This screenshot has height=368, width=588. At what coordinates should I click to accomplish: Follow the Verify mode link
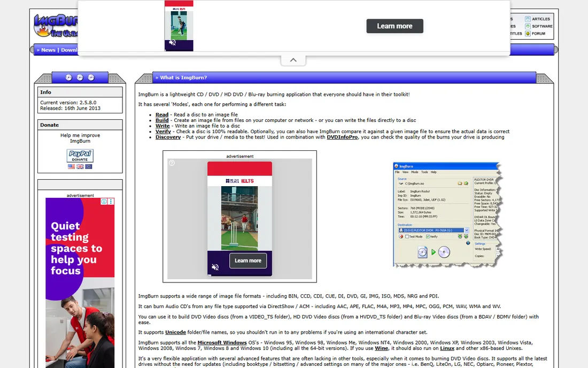click(x=163, y=132)
